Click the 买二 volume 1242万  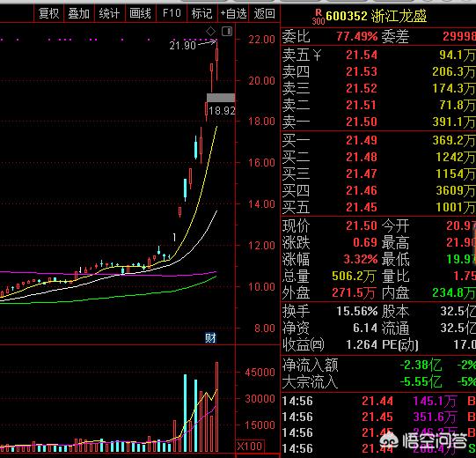click(456, 157)
